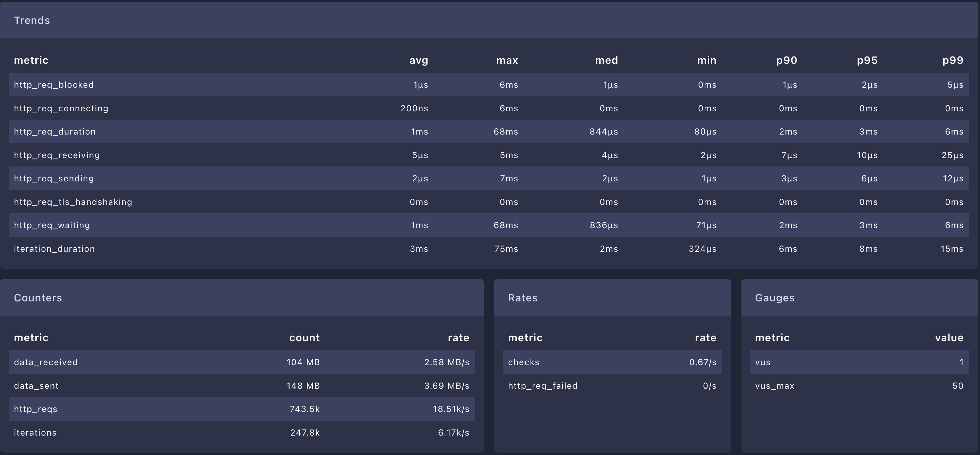The width and height of the screenshot is (980, 455).
Task: Click the Gauges panel header
Action: click(859, 298)
